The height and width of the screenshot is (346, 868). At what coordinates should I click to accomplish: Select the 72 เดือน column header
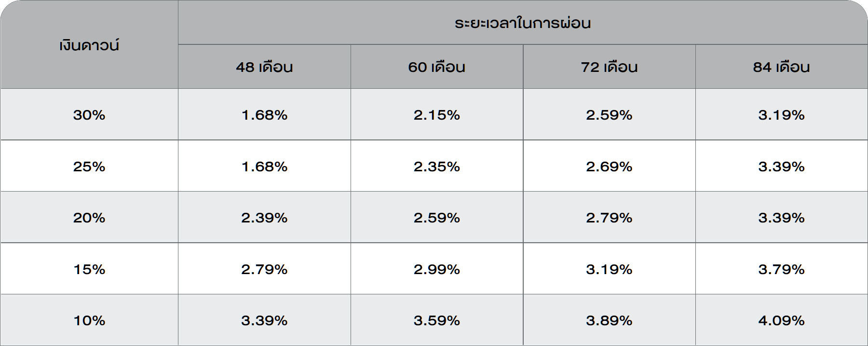click(609, 67)
